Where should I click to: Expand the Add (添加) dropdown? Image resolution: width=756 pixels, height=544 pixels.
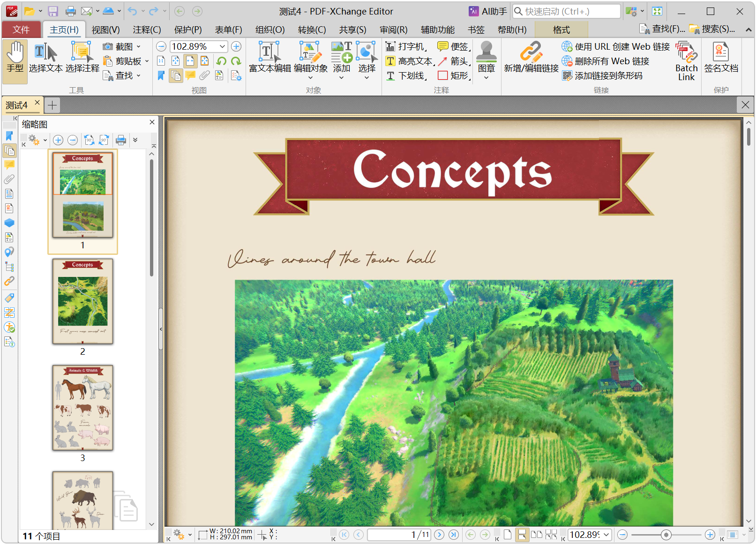(341, 78)
